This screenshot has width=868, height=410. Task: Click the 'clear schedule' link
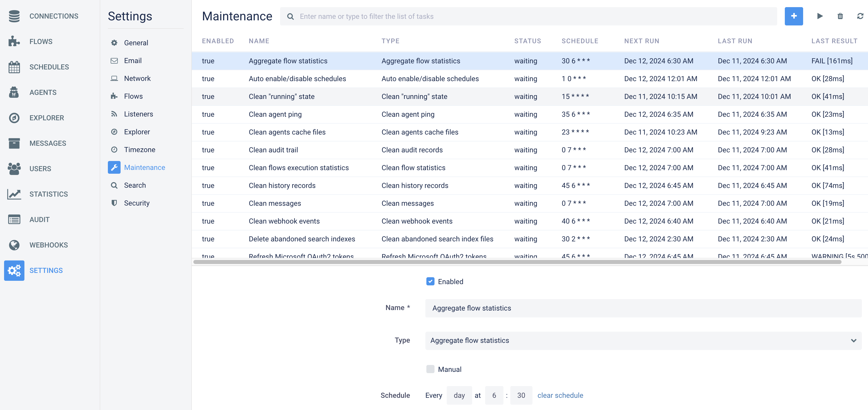560,395
